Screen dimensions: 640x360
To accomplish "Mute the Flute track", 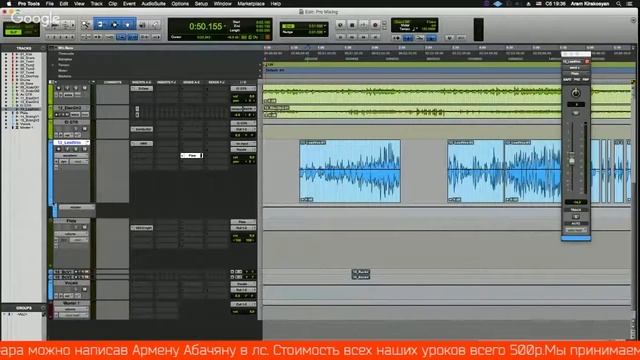I will pyautogui.click(x=84, y=227).
